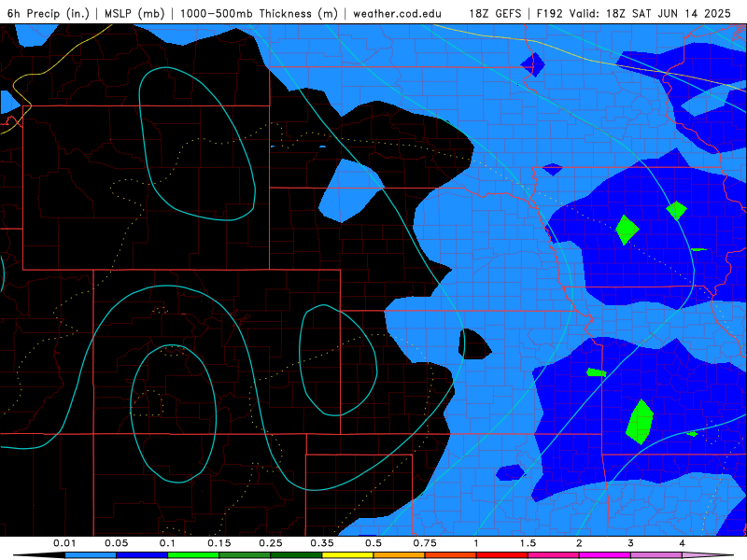Click the legend value 2

tap(579, 543)
